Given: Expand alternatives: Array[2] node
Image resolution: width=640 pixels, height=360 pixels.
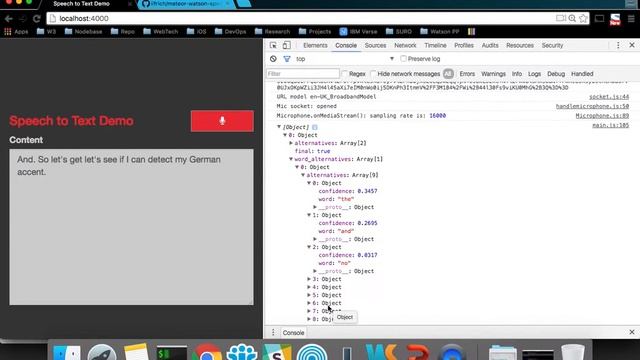Looking at the screenshot, I should click(x=291, y=143).
